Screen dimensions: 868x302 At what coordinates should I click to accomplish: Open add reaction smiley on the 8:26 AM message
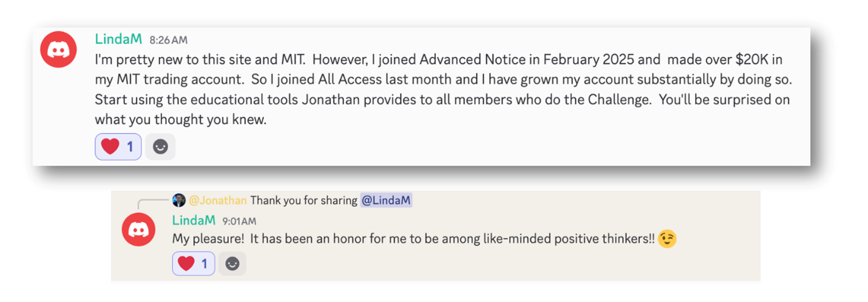coord(160,147)
